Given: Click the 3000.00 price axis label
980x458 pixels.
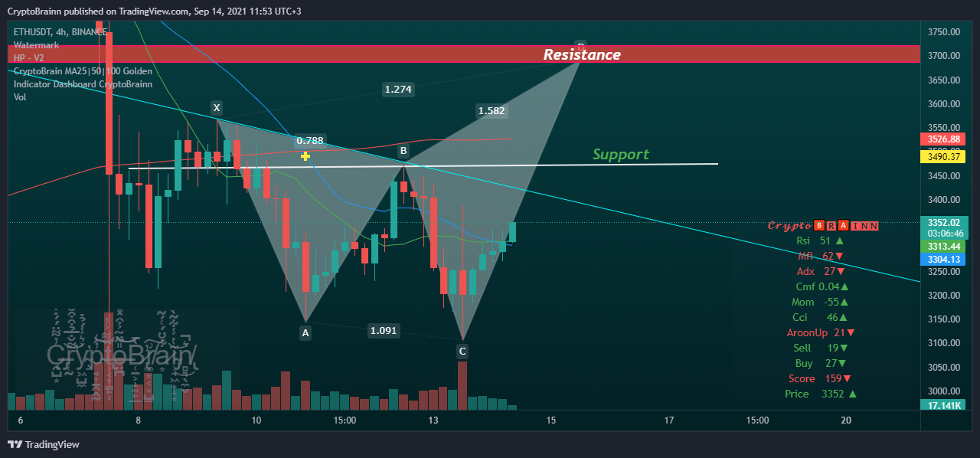Looking at the screenshot, I should pos(942,391).
